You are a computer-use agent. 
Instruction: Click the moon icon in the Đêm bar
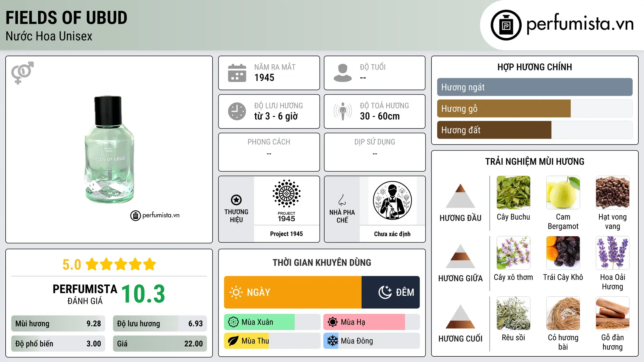pyautogui.click(x=385, y=292)
